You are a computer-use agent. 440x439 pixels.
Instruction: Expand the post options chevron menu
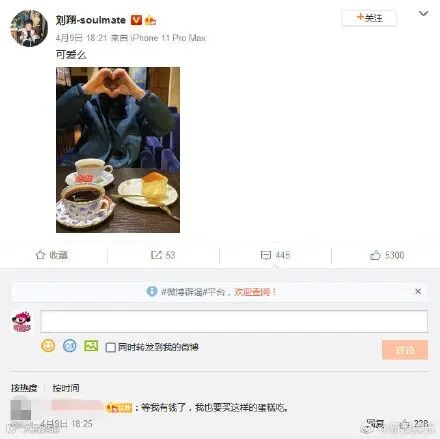pos(423,14)
